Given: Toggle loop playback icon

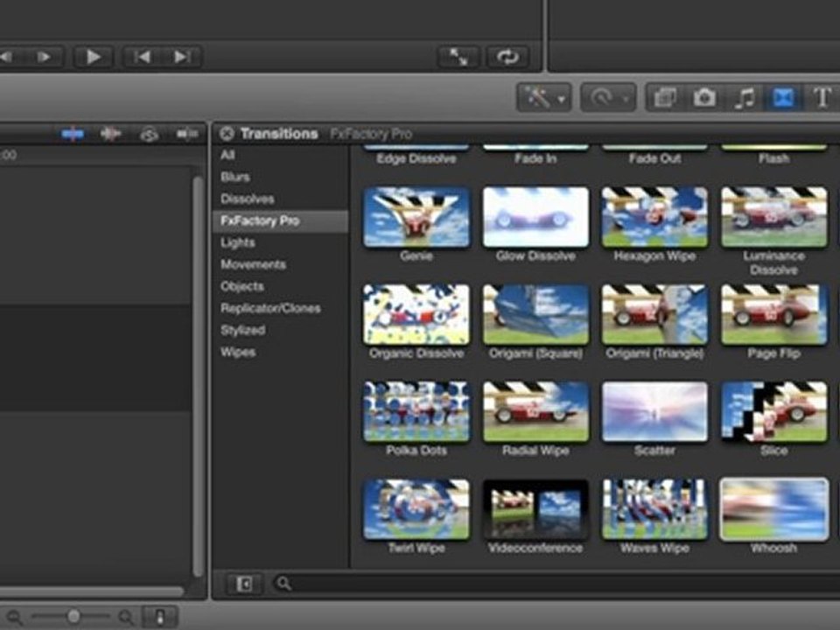Looking at the screenshot, I should (507, 57).
